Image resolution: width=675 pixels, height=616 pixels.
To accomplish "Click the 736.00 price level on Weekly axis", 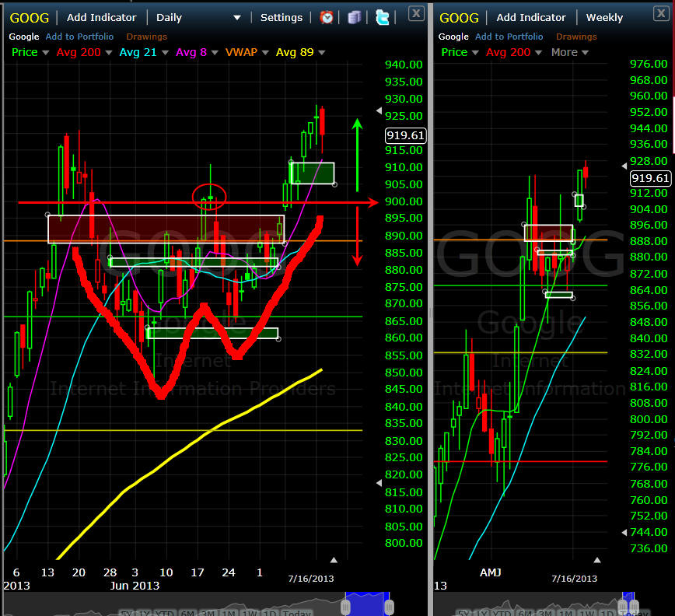I will click(x=649, y=548).
